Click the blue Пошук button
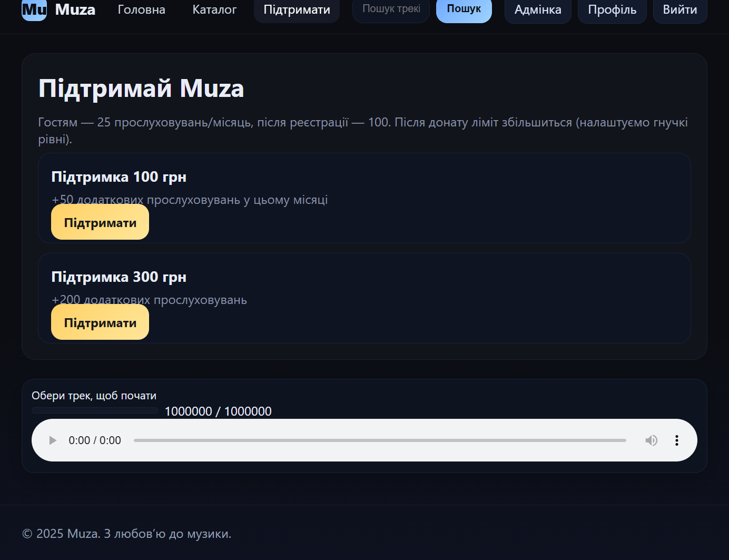The width and height of the screenshot is (729, 560). click(x=464, y=9)
